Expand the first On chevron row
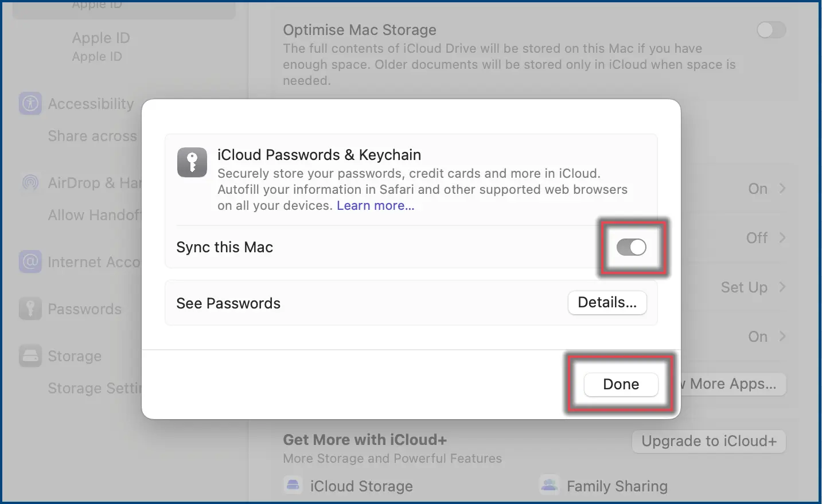 [x=766, y=189]
